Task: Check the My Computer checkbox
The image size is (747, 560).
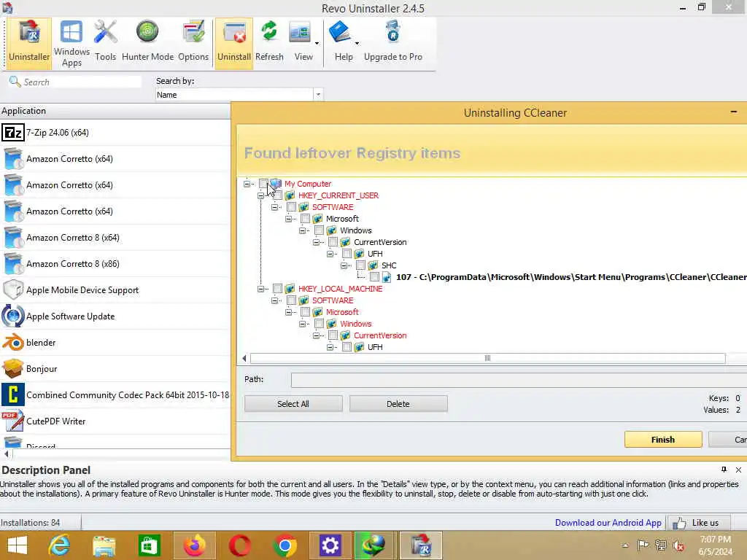Action: coord(263,183)
